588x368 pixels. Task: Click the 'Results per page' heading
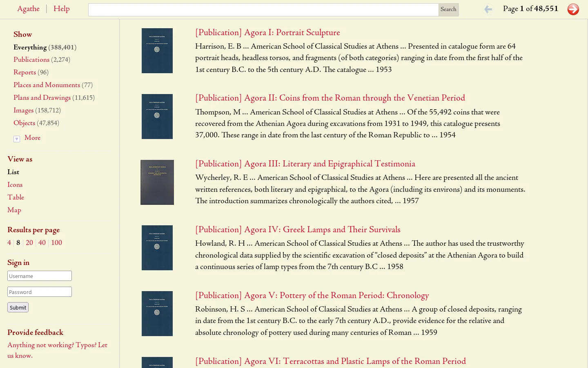(x=33, y=230)
